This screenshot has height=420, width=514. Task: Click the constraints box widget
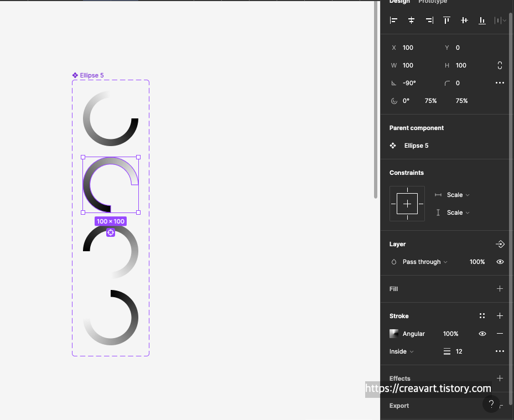pos(407,204)
